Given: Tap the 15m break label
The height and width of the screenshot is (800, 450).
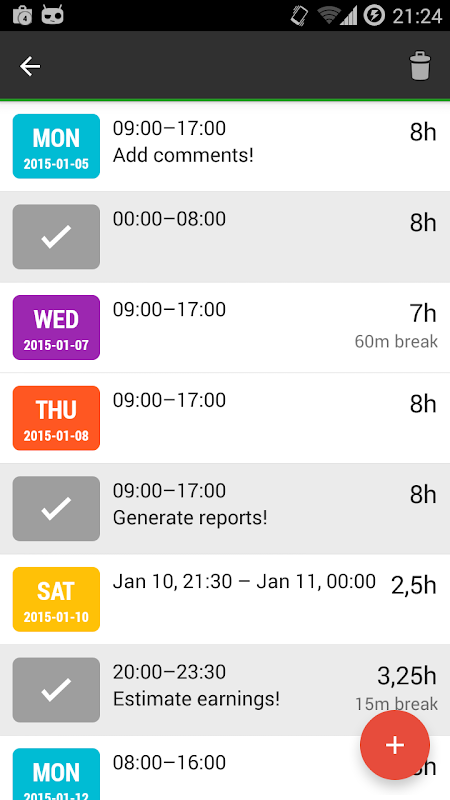Looking at the screenshot, I should (396, 704).
